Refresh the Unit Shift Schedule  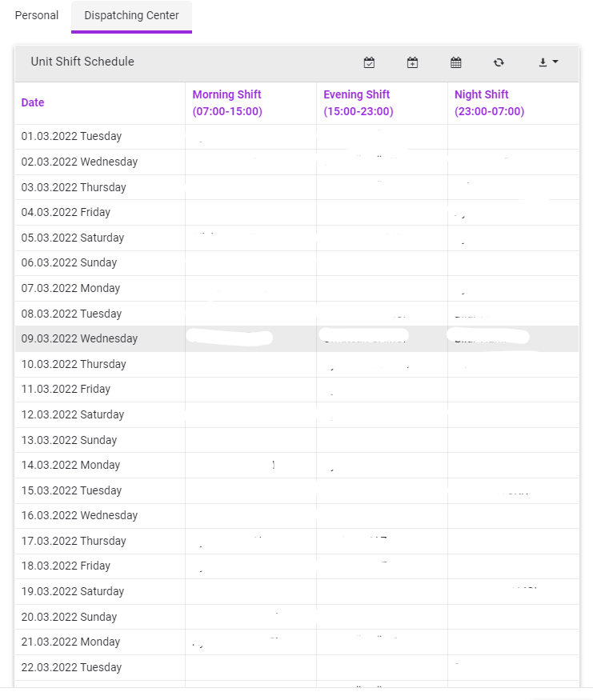tap(499, 62)
